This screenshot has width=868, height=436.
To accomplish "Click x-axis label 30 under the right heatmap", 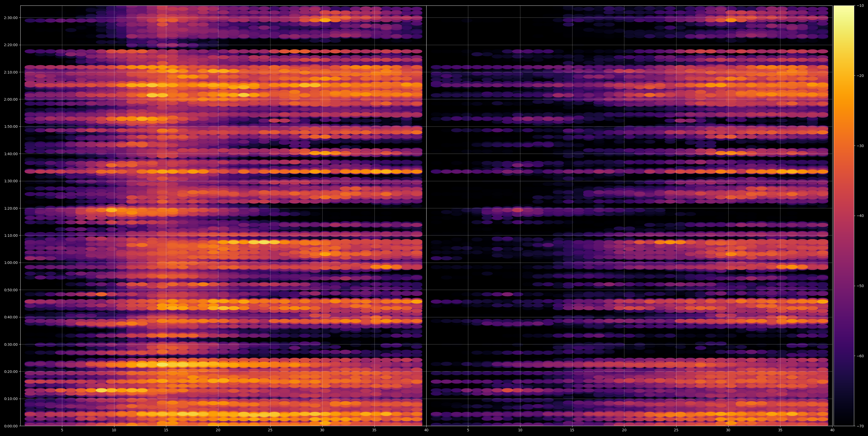I will pos(728,430).
